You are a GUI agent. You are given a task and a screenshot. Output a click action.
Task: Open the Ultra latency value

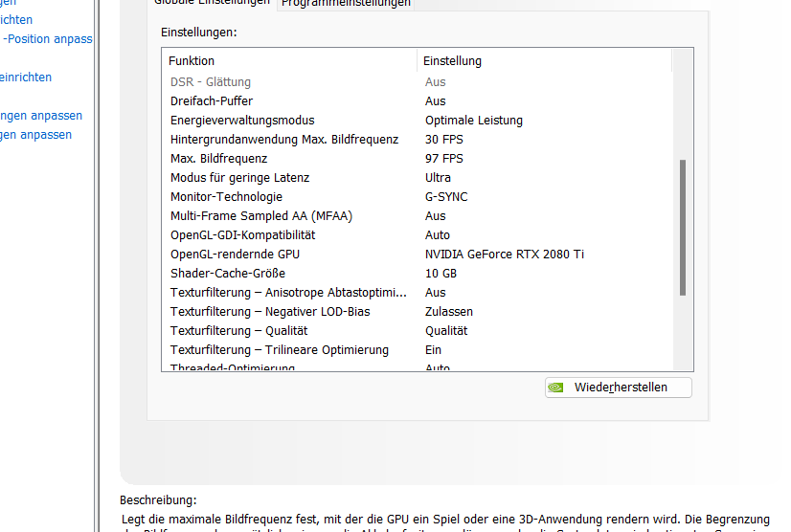(x=438, y=178)
